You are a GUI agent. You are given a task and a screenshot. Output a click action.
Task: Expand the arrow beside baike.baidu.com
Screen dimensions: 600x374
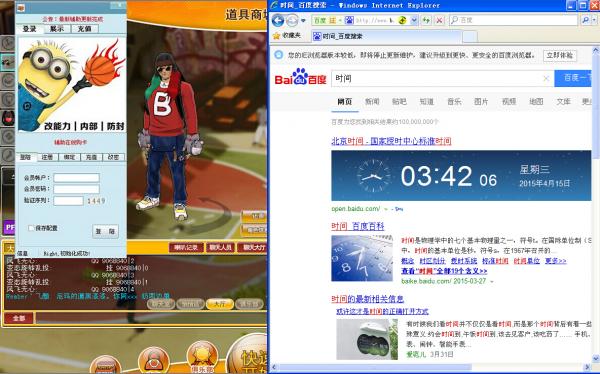pos(492,281)
